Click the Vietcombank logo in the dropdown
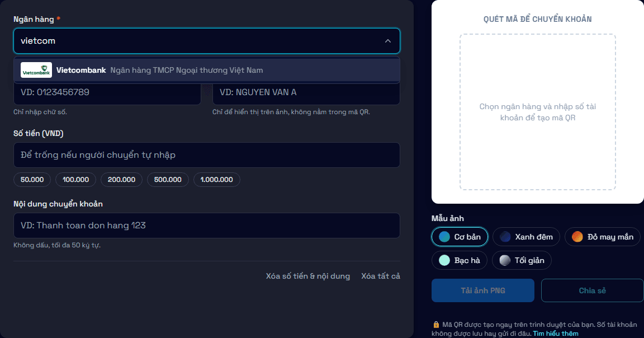Image resolution: width=644 pixels, height=338 pixels. point(36,70)
